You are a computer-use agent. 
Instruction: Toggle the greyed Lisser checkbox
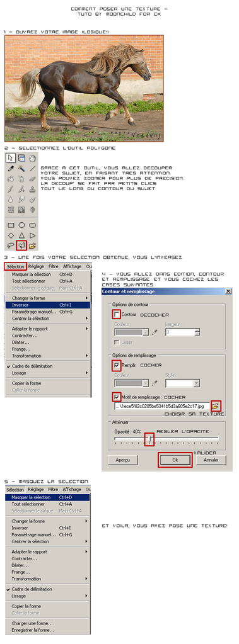click(x=117, y=342)
